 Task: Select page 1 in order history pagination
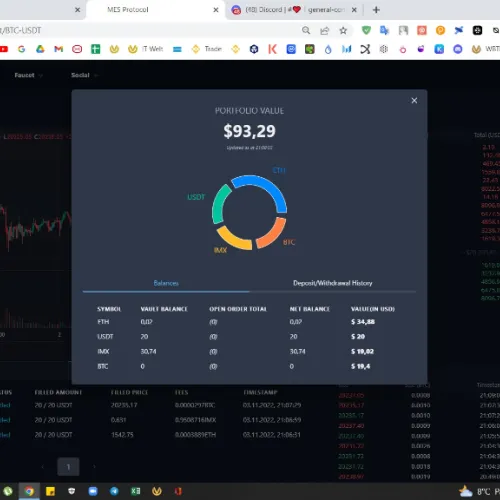click(x=68, y=467)
